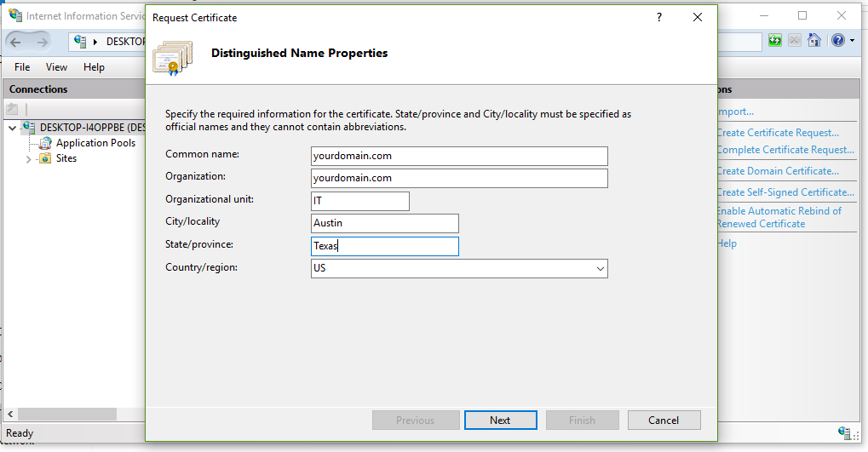This screenshot has width=868, height=452.
Task: Expand the Sites tree node
Action: click(x=28, y=159)
